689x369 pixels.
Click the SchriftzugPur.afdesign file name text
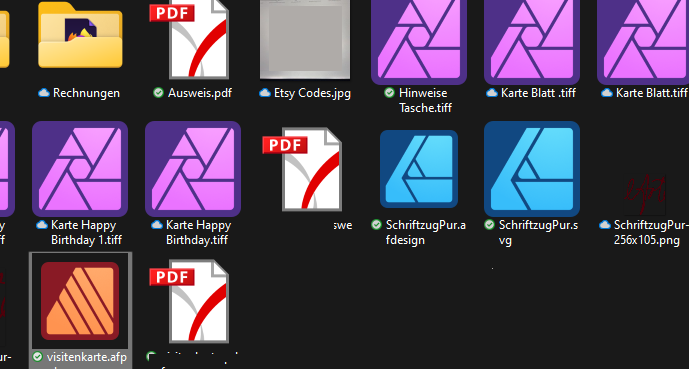click(x=425, y=232)
